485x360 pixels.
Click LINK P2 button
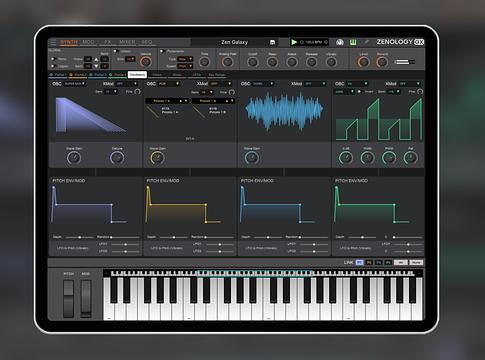[x=369, y=263]
